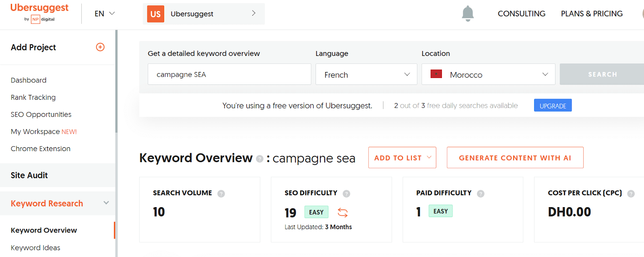Open the Consulting page

point(522,14)
